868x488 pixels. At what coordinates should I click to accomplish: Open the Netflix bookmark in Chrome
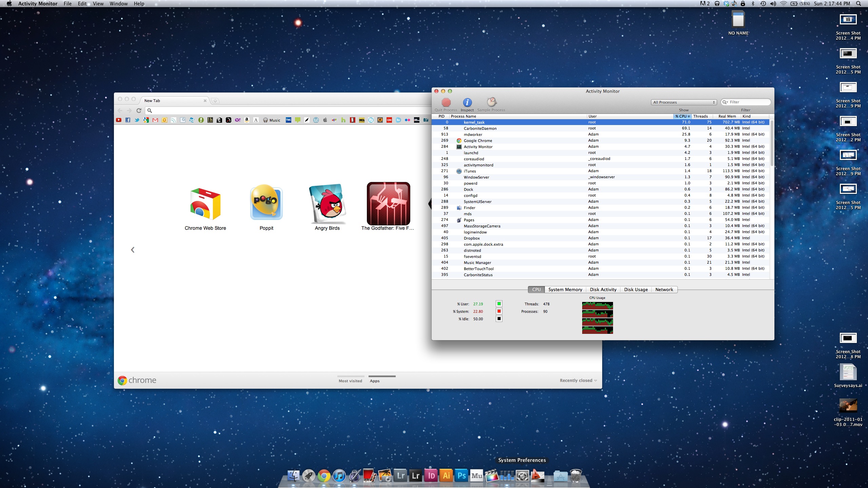[x=353, y=120]
